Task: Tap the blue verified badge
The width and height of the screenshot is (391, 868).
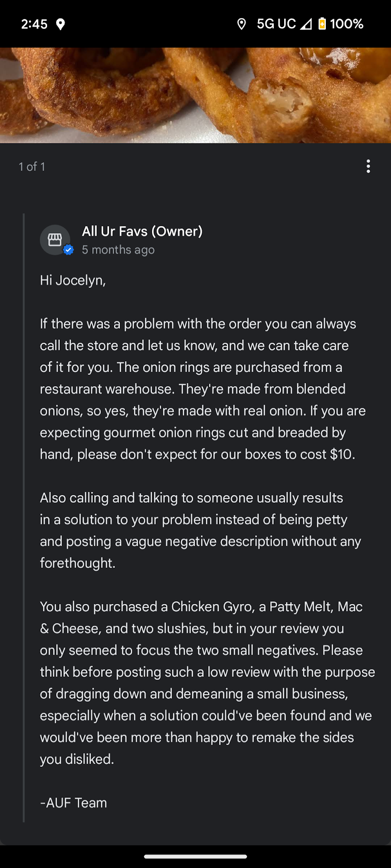Action: pos(68,250)
